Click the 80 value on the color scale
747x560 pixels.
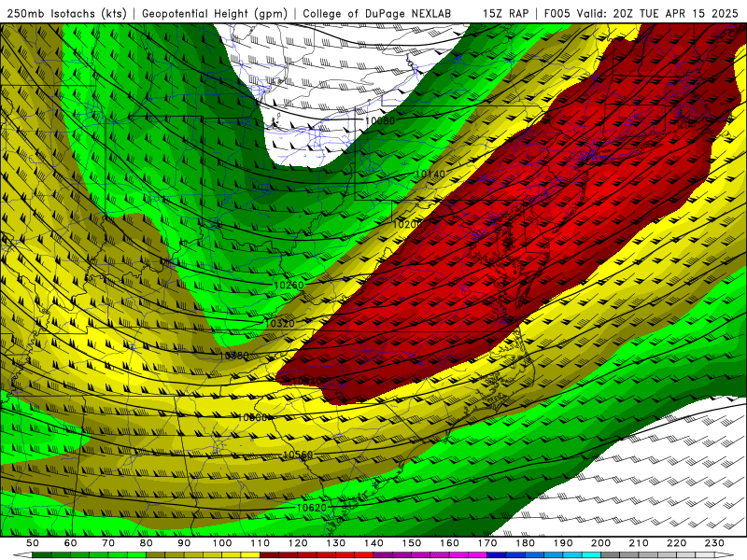147,543
